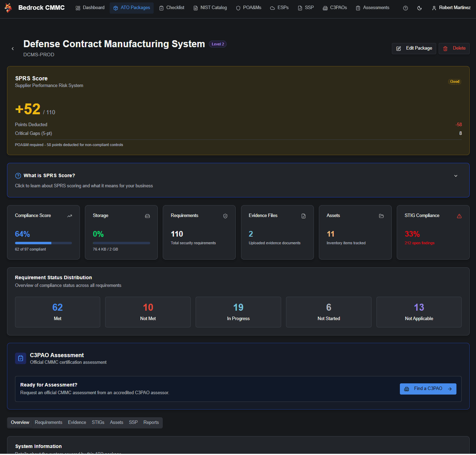This screenshot has width=476, height=455.
Task: Click the Robert Martinez user profile icon
Action: tap(434, 7)
